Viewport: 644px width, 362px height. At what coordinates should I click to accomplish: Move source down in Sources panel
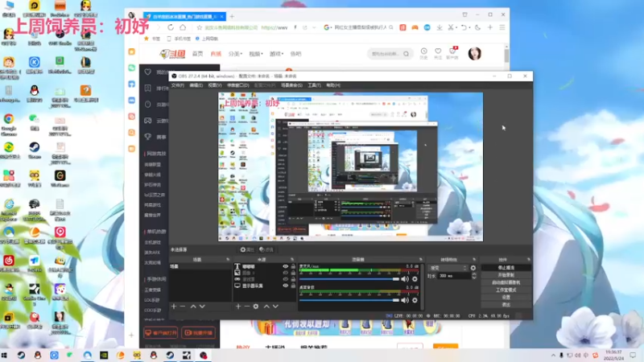click(x=275, y=306)
